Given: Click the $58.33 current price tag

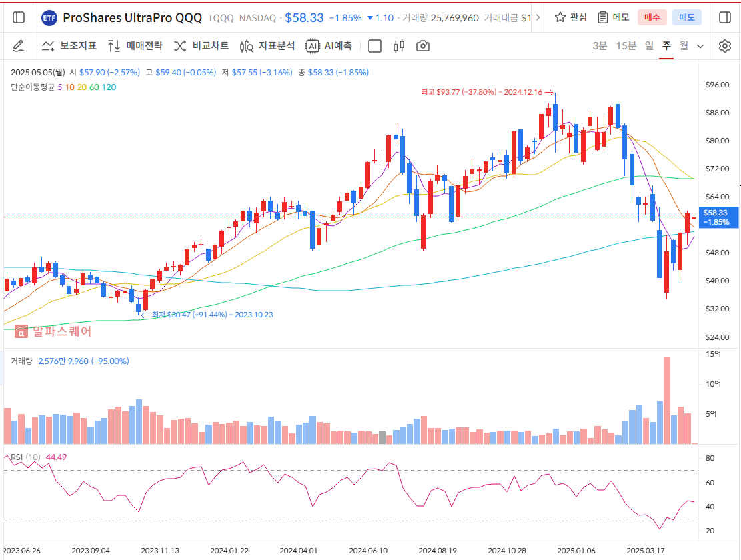Looking at the screenshot, I should (x=718, y=217).
